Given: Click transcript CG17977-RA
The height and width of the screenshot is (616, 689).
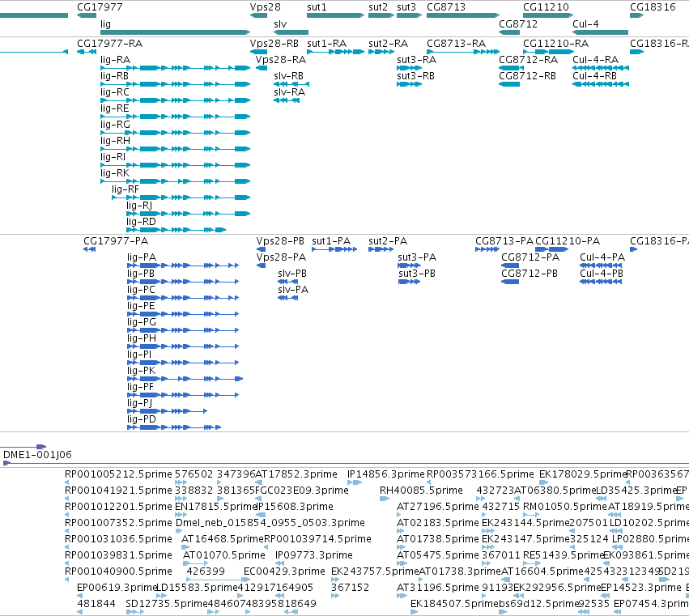Looking at the screenshot, I should 87,52.
